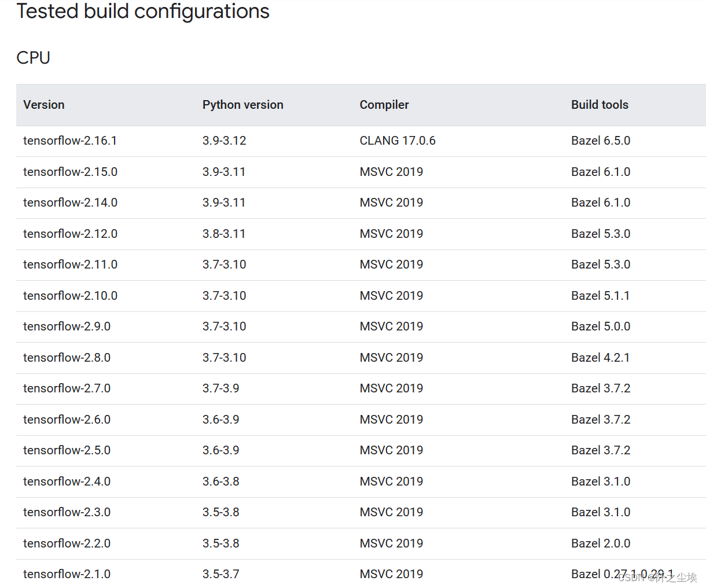The height and width of the screenshot is (588, 706).
Task: Click the CLANG 17.0.6 compiler cell
Action: [398, 141]
